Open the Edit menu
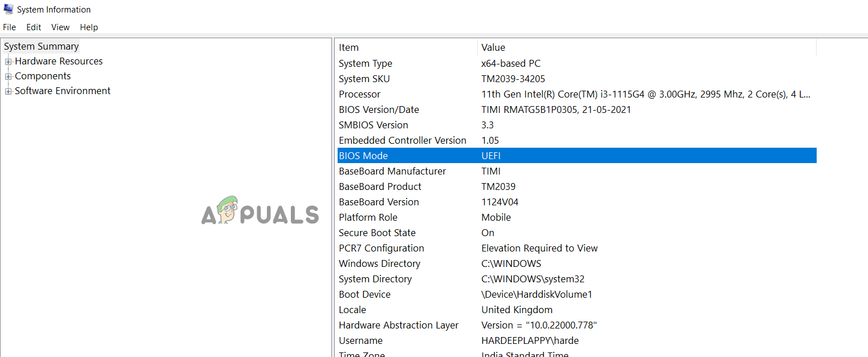 [x=34, y=27]
